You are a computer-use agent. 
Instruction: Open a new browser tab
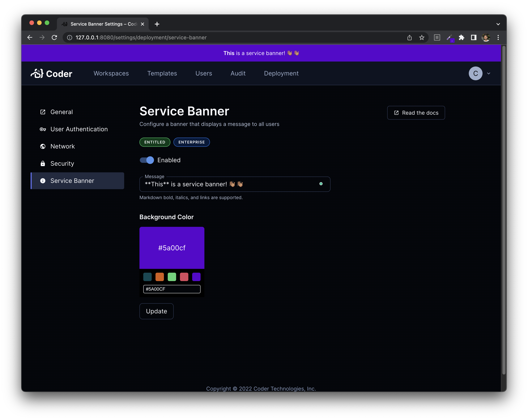pos(157,24)
